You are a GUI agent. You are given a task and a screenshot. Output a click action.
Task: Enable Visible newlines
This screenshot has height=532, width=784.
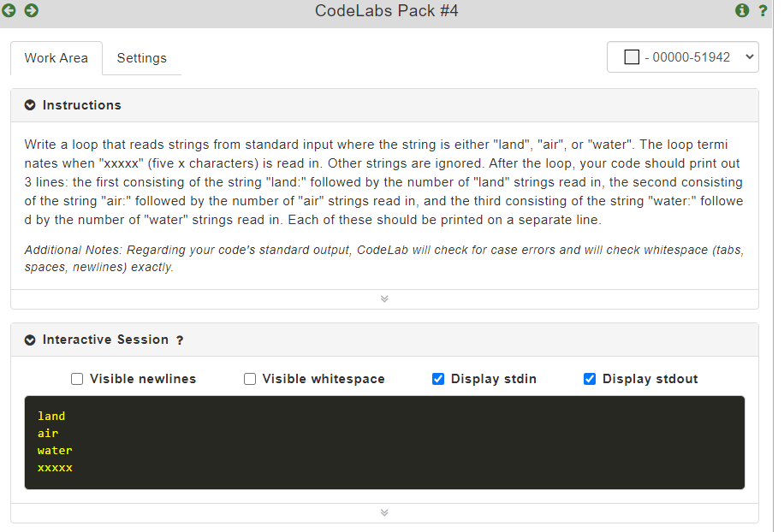[x=76, y=379]
